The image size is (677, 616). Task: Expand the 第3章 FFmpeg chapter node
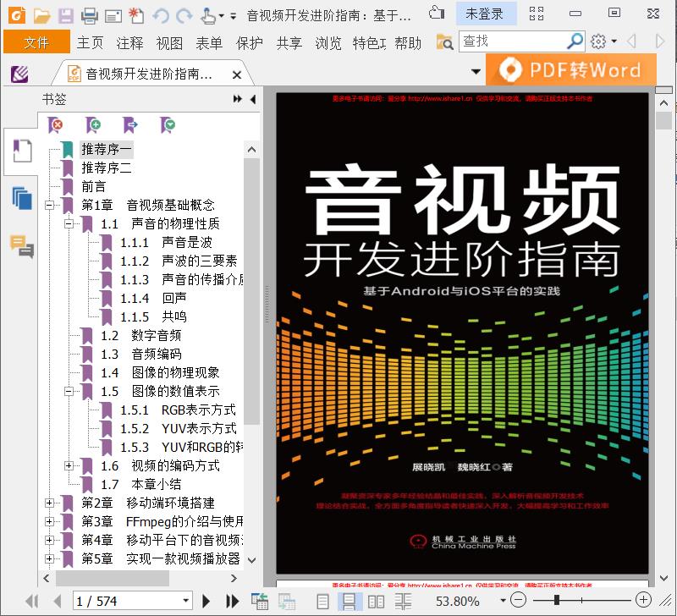click(x=50, y=521)
